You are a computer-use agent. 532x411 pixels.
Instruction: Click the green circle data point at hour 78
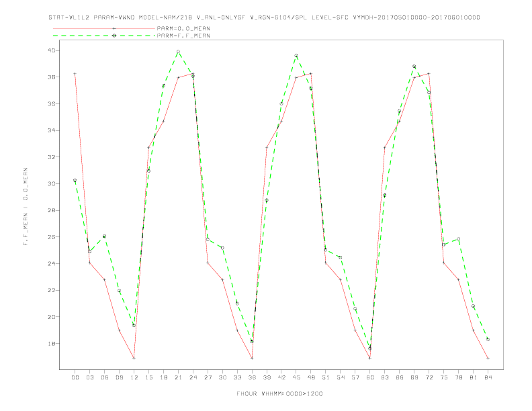[x=458, y=238]
